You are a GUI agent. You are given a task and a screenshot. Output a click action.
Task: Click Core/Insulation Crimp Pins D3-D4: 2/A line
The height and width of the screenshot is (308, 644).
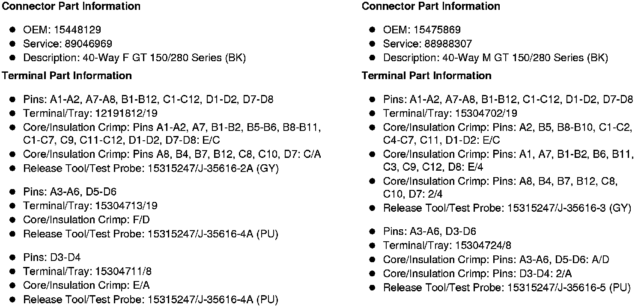pyautogui.click(x=477, y=274)
